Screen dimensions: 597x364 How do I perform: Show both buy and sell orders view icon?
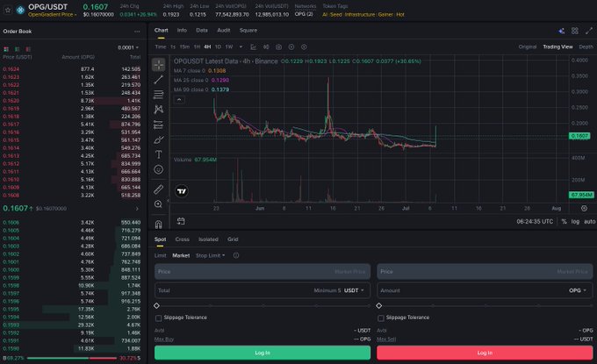pos(6,49)
